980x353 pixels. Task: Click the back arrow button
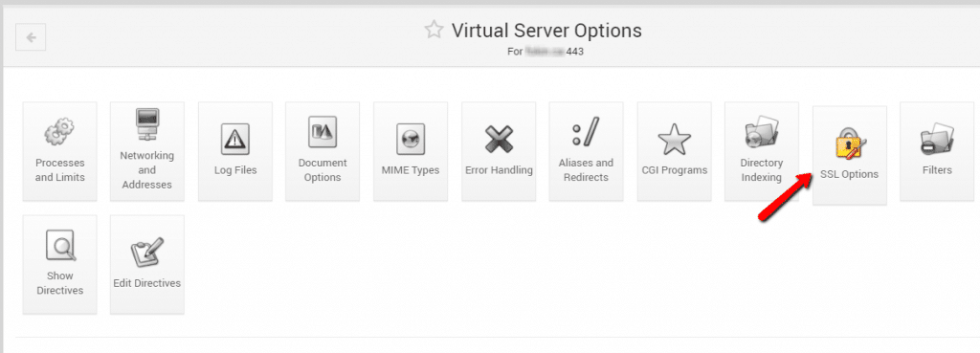click(x=31, y=37)
